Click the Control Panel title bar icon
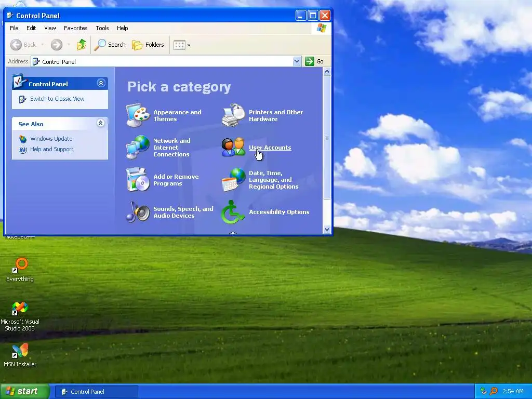Image resolution: width=532 pixels, height=399 pixels. [10, 15]
